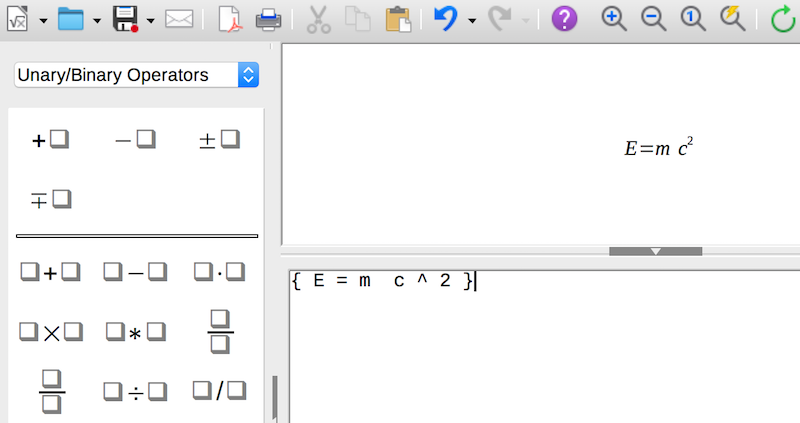Insert the minus sign unary operator
The image size is (800, 423).
[135, 139]
